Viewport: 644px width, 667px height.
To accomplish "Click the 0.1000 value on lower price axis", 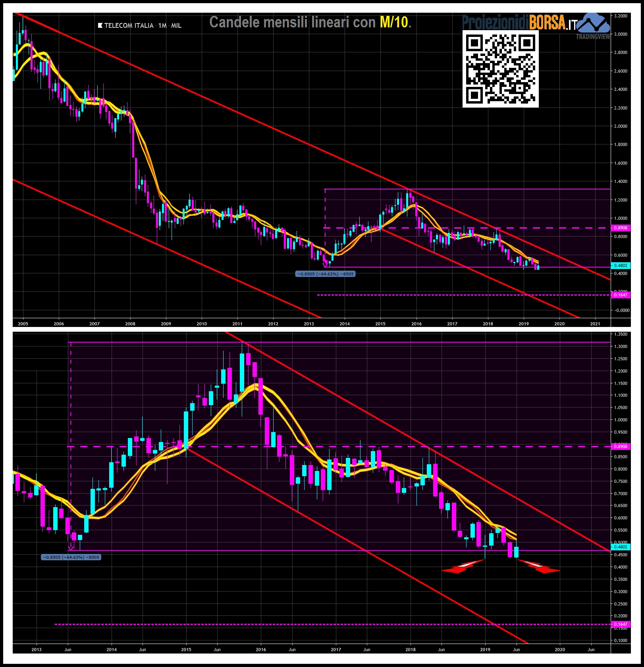I will coord(621,640).
